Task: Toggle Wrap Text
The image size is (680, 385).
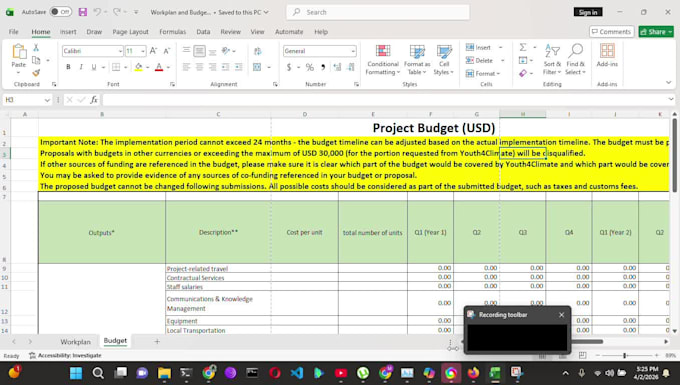Action: pyautogui.click(x=258, y=51)
